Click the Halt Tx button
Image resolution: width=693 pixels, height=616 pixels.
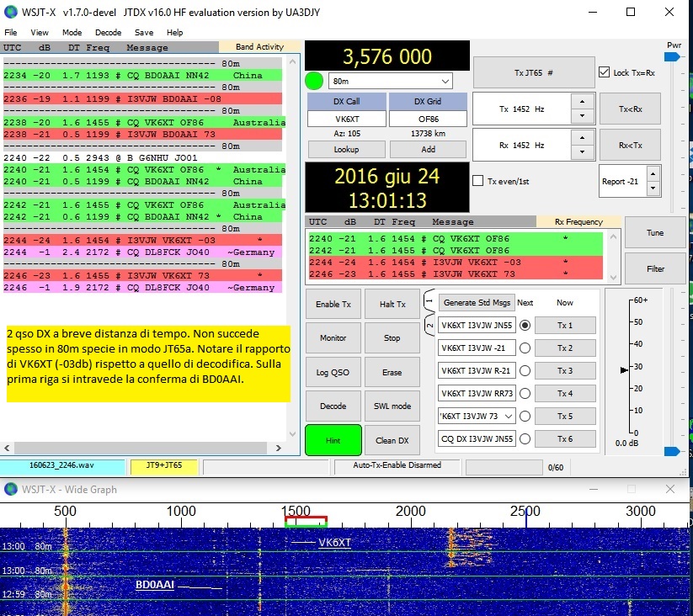pyautogui.click(x=392, y=304)
